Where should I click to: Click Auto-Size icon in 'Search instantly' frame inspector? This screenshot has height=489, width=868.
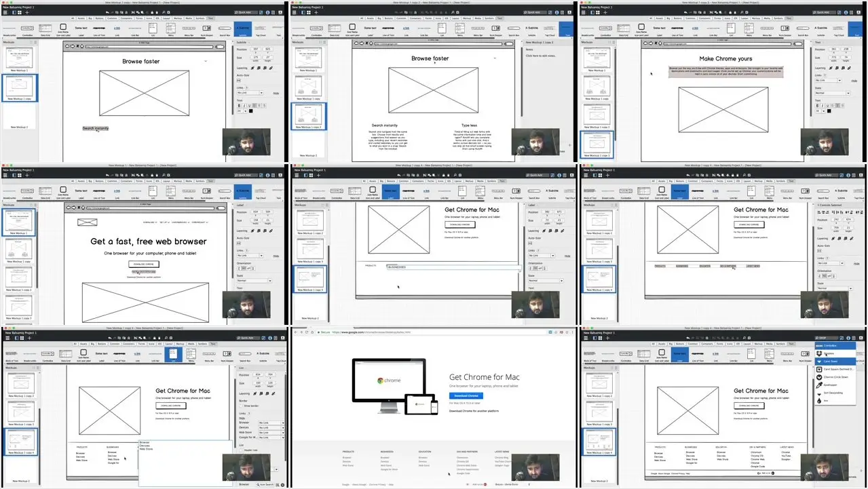[240, 80]
